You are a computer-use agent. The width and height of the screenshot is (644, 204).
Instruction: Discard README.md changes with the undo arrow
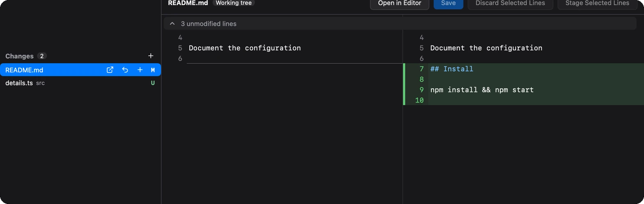(x=125, y=70)
